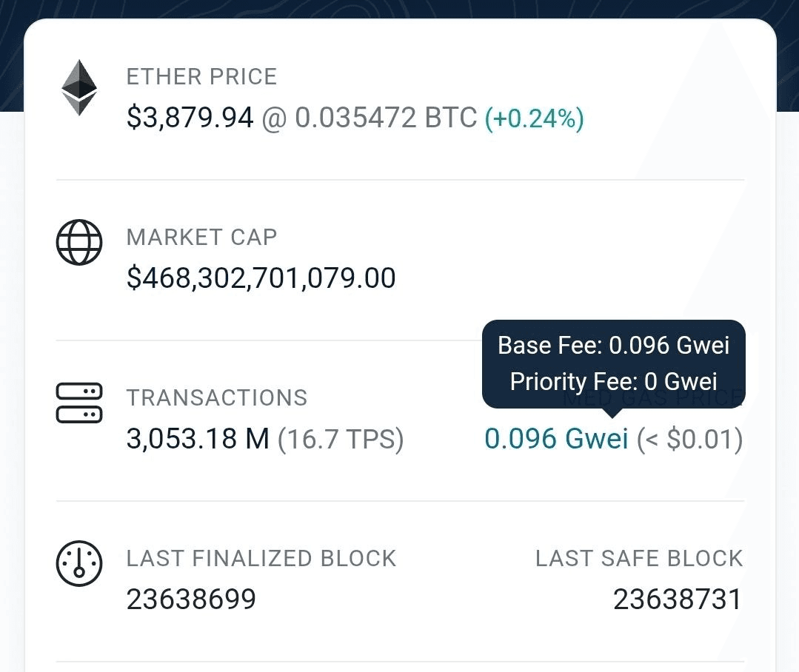Click the Base Fee line in tooltip
799x672 pixels.
613,346
